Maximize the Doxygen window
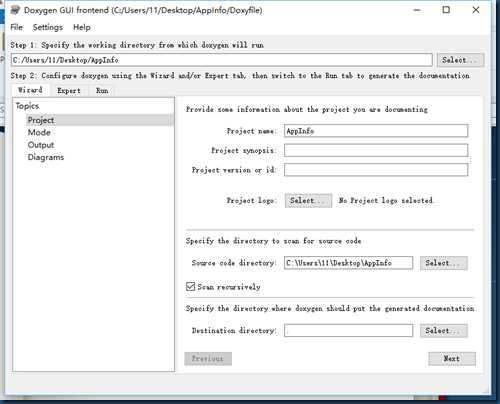Image resolution: width=500 pixels, height=404 pixels. pos(446,10)
